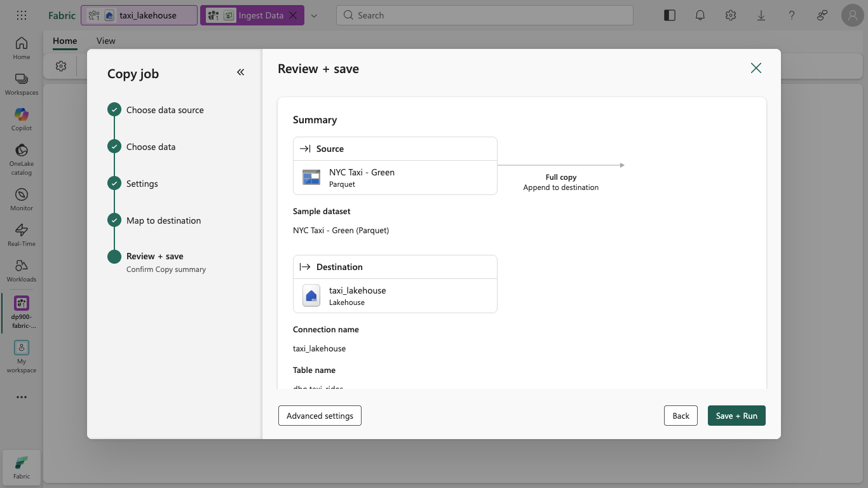Expand the open tabs dropdown chevron
868x488 pixels.
314,15
